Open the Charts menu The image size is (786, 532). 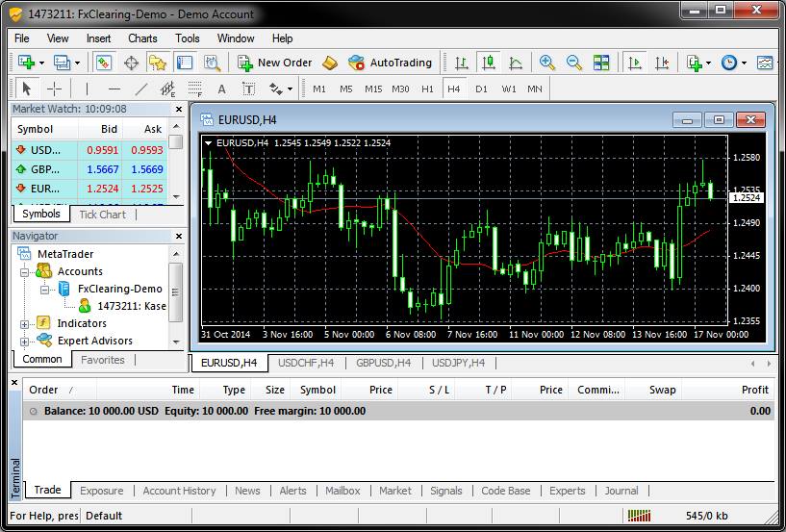pyautogui.click(x=142, y=38)
